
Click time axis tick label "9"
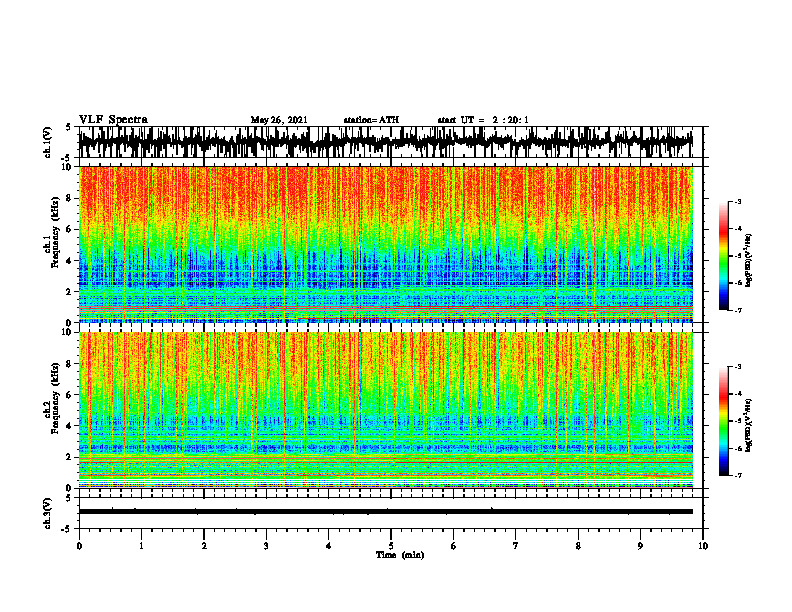pos(640,546)
